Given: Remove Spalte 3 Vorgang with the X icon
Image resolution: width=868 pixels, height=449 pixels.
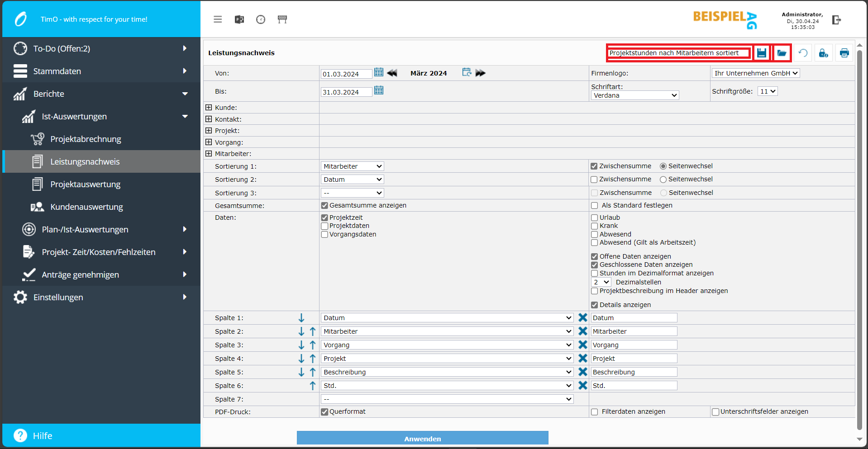Looking at the screenshot, I should coord(582,345).
